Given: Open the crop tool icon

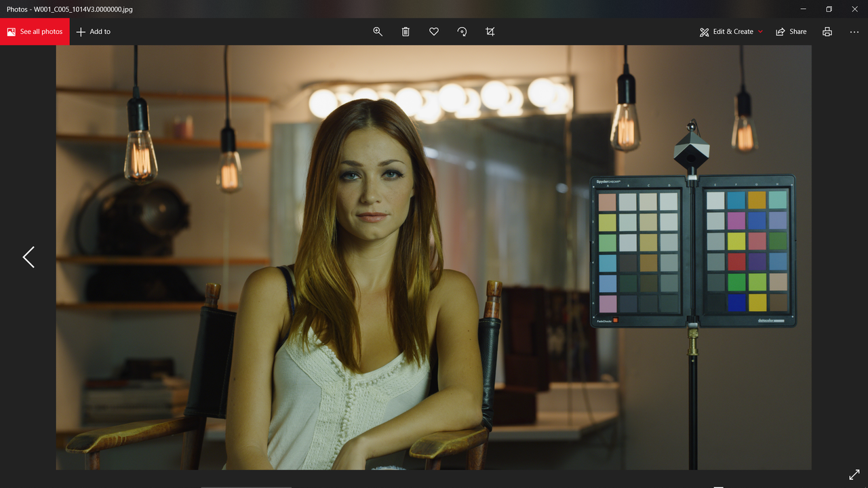Looking at the screenshot, I should point(490,32).
